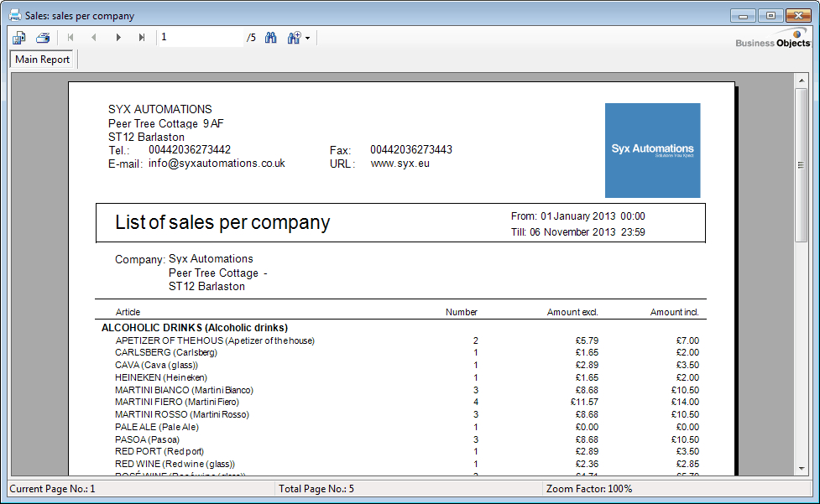
Task: Click the Syx Automations logo image
Action: [x=652, y=150]
